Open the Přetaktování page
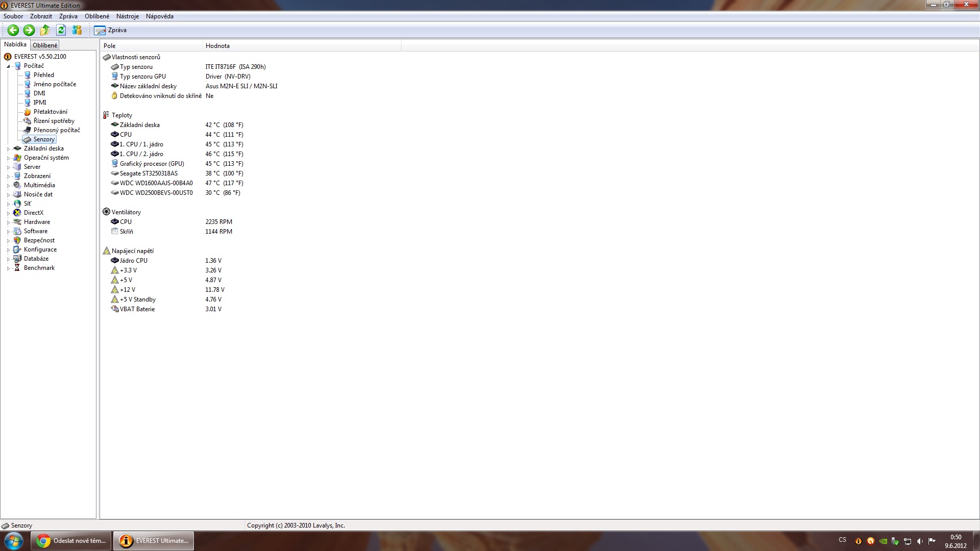Image resolution: width=980 pixels, height=551 pixels. 51,112
